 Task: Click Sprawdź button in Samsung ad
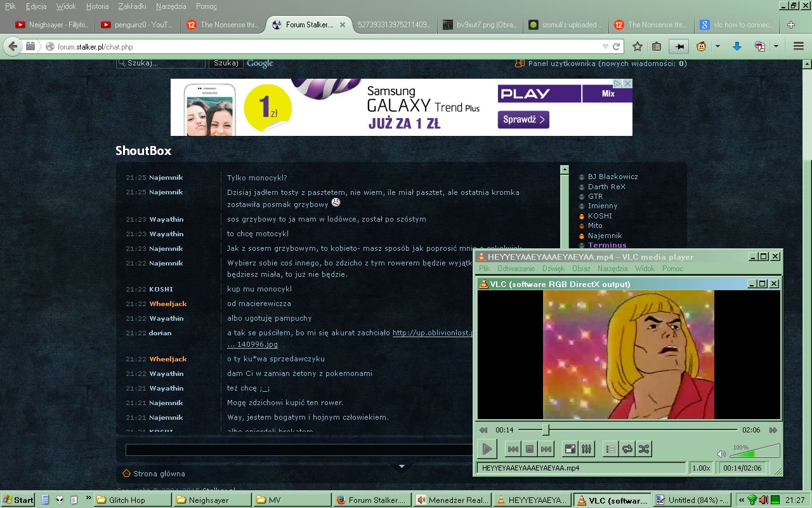pyautogui.click(x=523, y=119)
